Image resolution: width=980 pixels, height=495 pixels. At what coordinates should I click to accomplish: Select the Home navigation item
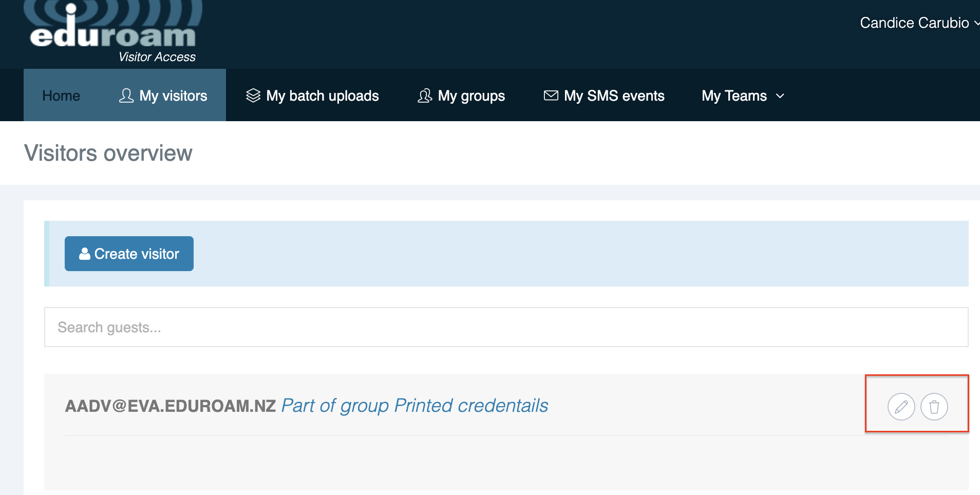click(x=61, y=96)
